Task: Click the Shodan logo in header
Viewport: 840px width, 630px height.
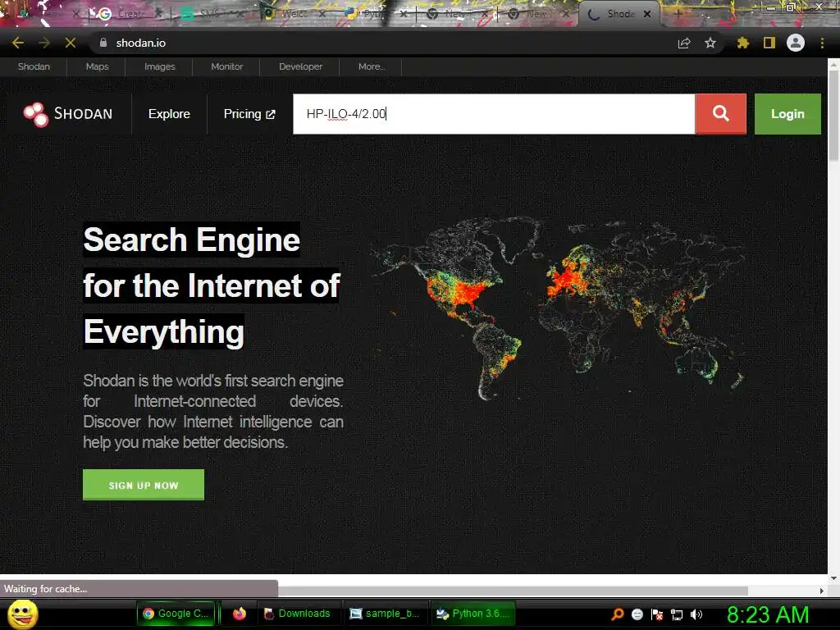Action: point(68,114)
